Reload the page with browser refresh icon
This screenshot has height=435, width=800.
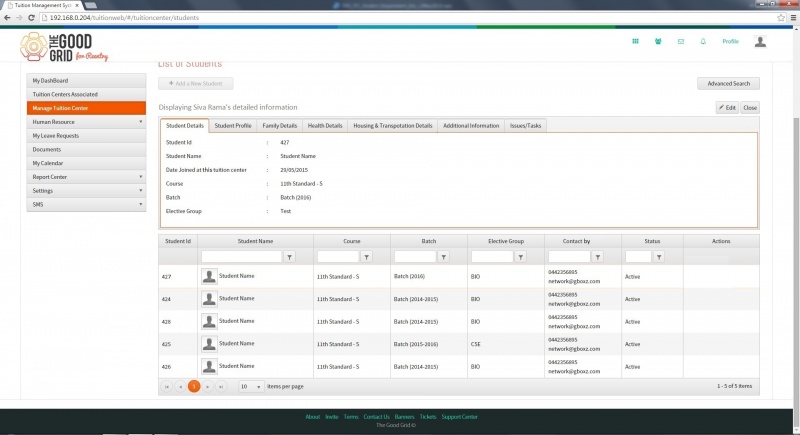pyautogui.click(x=31, y=17)
